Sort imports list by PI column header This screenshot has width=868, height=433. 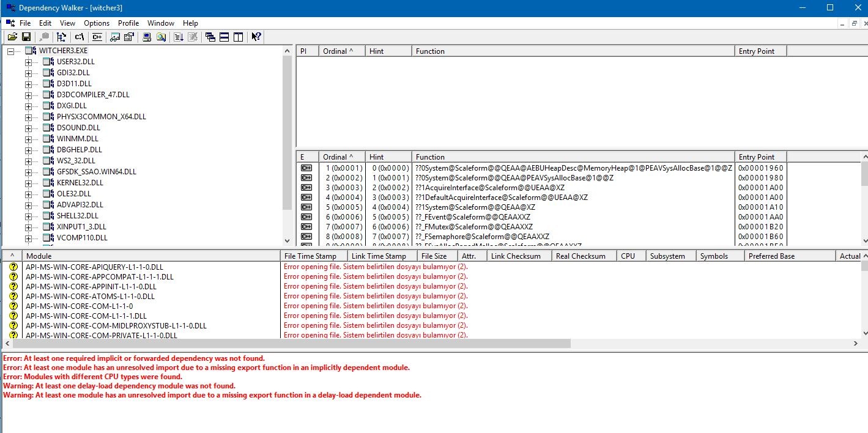(308, 51)
